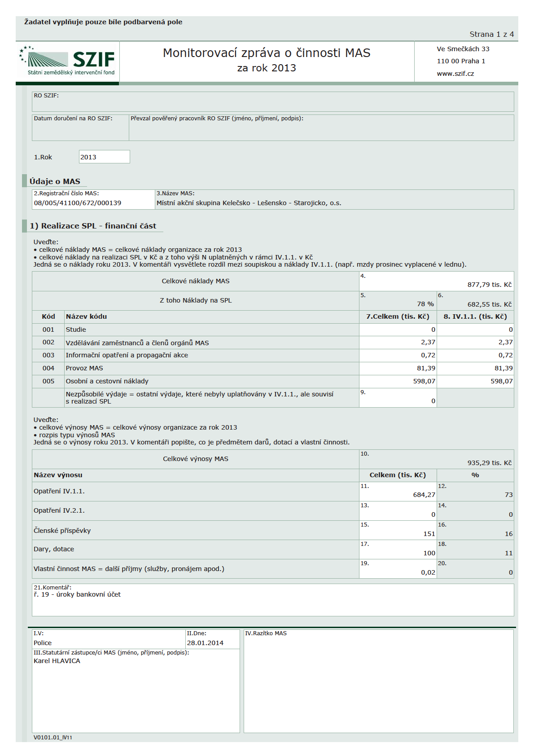
Task: Click the Osobní a cestovní náklady label
Action: click(x=107, y=381)
